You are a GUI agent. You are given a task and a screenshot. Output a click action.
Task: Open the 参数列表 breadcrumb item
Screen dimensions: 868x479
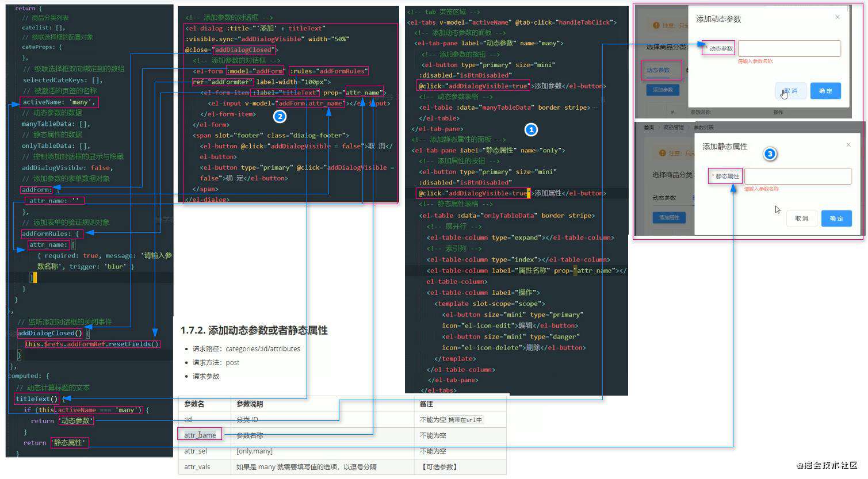703,128
